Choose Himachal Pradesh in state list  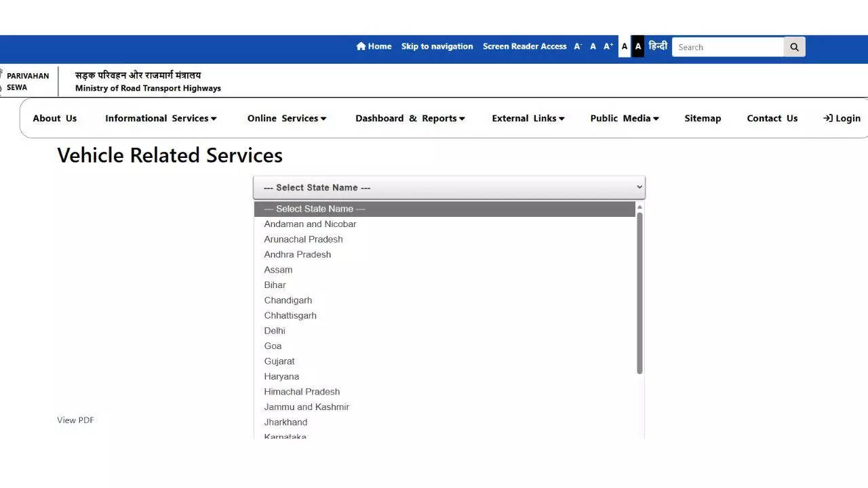point(302,392)
